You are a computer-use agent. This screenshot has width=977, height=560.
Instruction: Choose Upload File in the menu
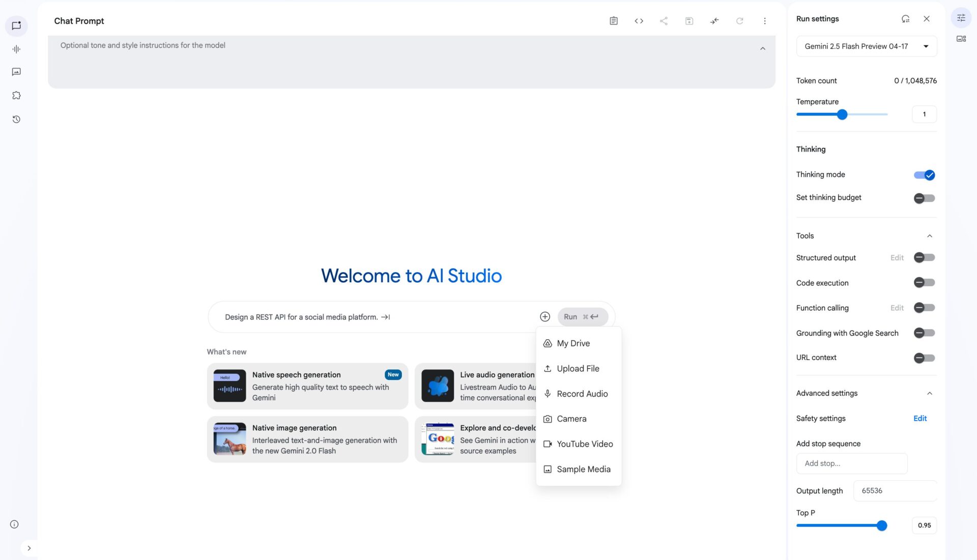click(579, 369)
